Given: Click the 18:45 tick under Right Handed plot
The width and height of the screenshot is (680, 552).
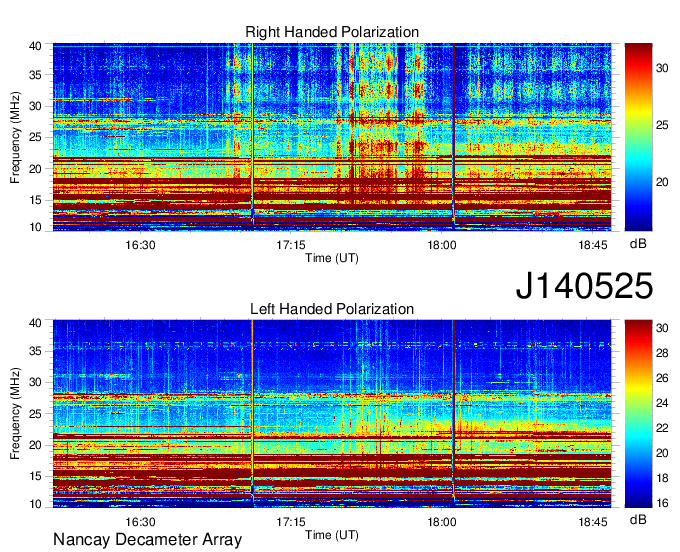Looking at the screenshot, I should click(593, 245).
